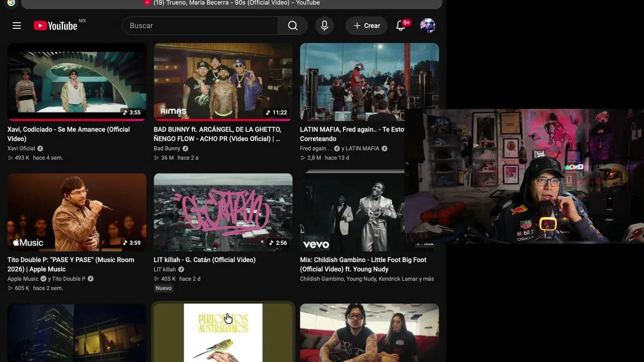Click title "Tito Double P: PASE Y PASE"

(x=71, y=264)
